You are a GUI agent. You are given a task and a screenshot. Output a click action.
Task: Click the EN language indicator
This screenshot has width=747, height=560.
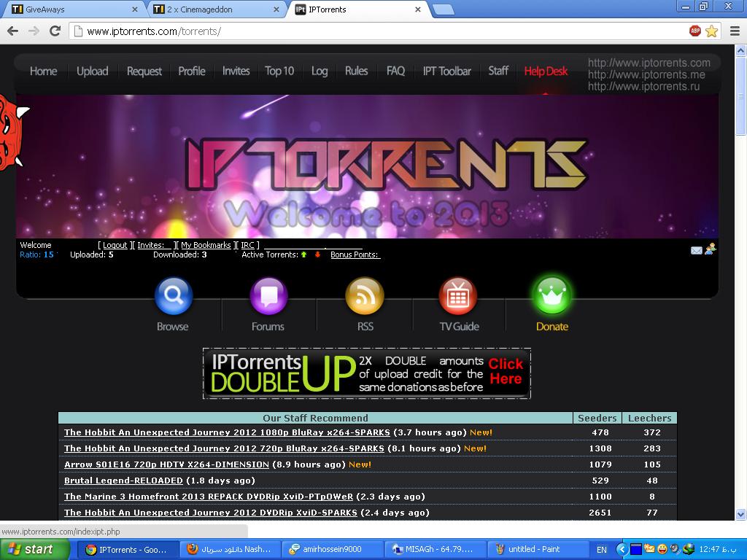[602, 550]
